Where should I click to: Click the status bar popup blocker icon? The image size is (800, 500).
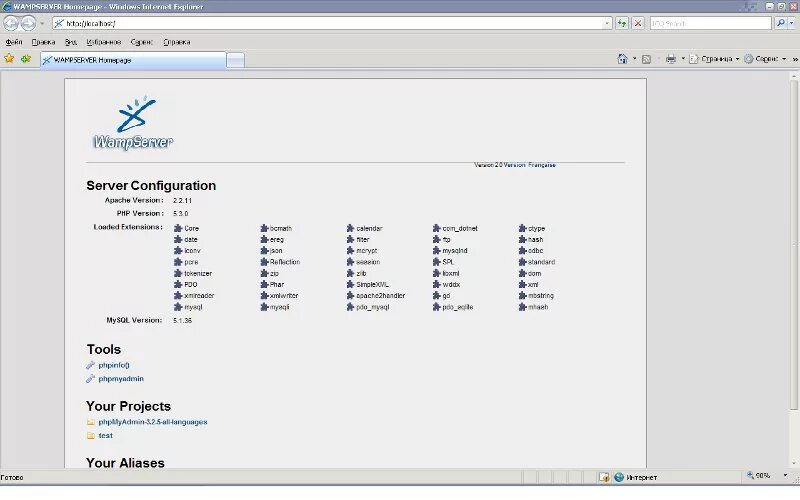604,477
